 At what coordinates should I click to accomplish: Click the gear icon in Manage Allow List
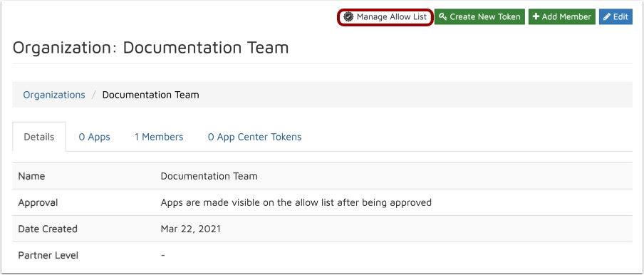pos(348,17)
